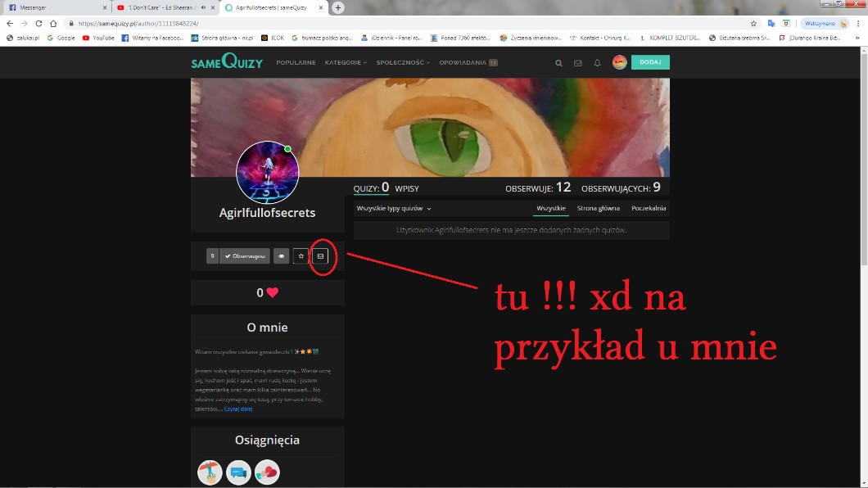Select the WPISY tab
This screenshot has height=488, width=868.
(407, 188)
